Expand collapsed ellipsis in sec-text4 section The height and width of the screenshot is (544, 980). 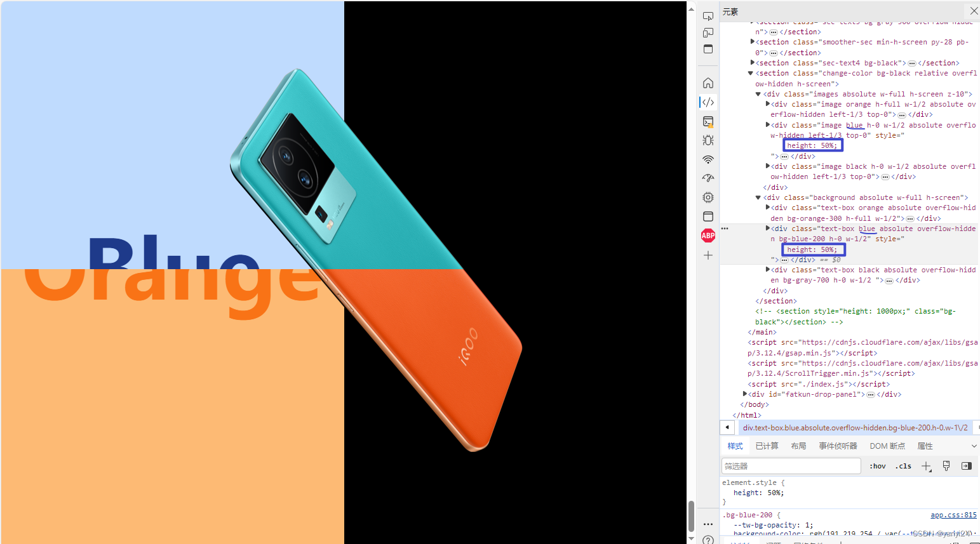click(912, 63)
